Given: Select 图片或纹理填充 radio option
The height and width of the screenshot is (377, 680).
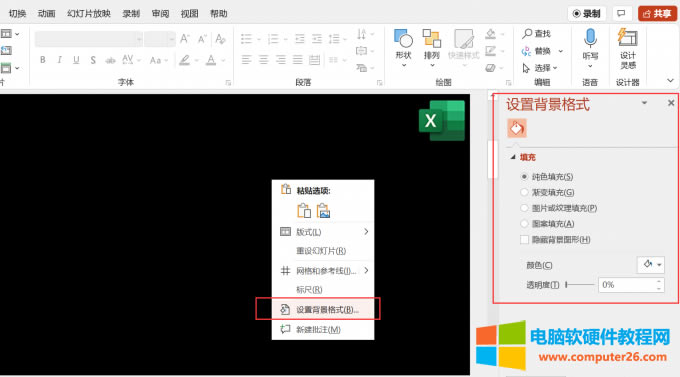Looking at the screenshot, I should coord(524,208).
